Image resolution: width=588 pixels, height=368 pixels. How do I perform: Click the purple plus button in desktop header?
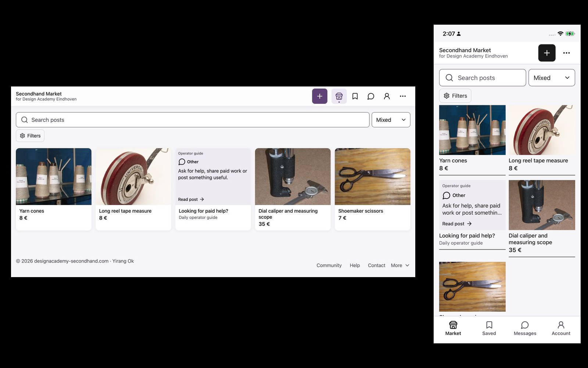point(320,96)
